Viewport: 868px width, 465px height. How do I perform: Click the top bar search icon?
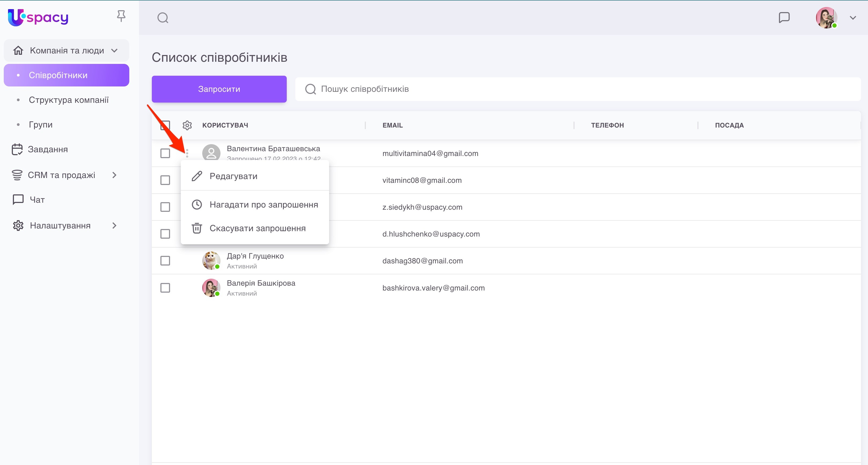pos(163,17)
